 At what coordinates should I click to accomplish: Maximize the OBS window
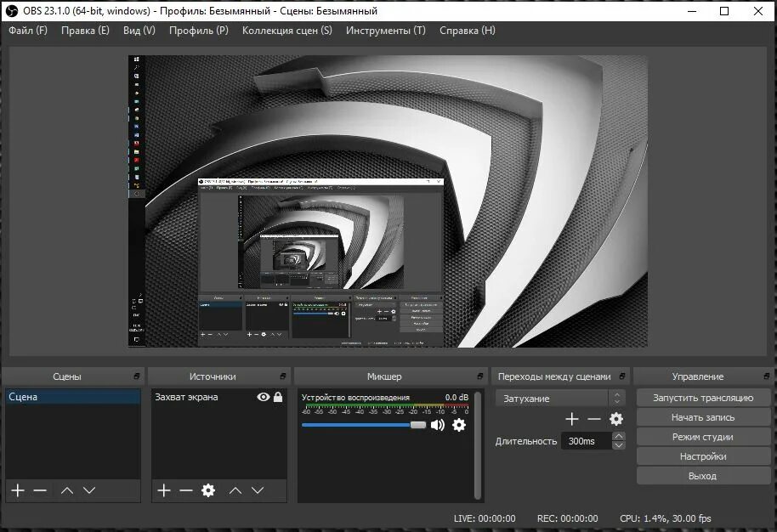coord(724,11)
